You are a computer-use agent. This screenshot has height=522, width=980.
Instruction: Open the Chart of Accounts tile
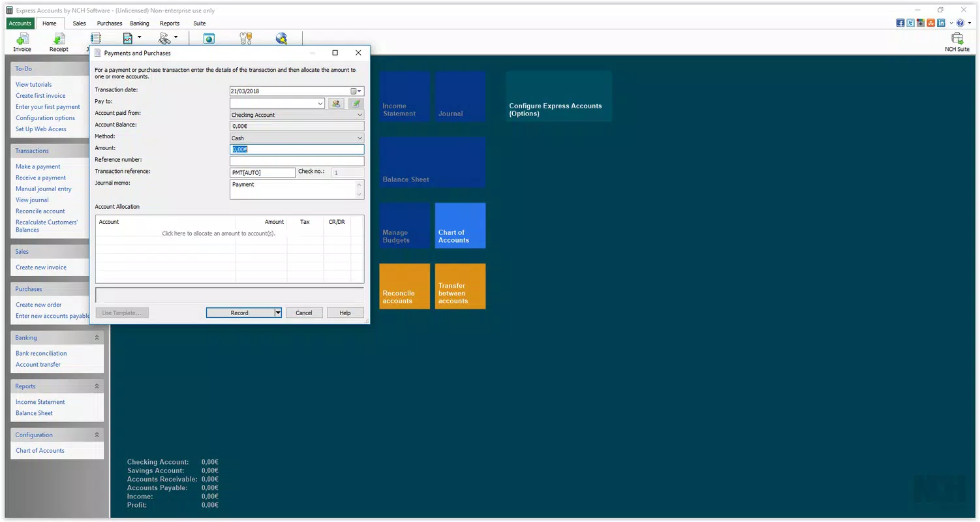461,226
